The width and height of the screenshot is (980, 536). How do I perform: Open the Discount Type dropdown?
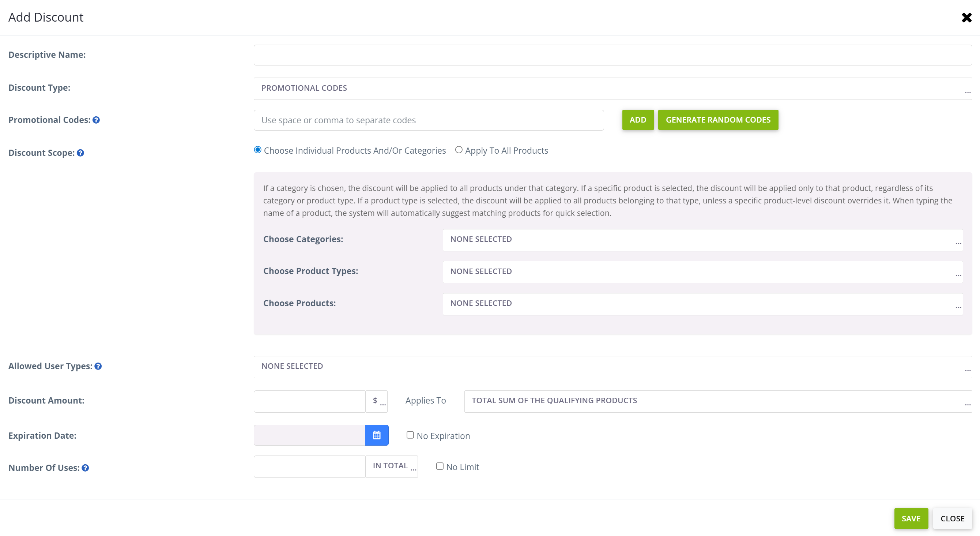point(612,88)
